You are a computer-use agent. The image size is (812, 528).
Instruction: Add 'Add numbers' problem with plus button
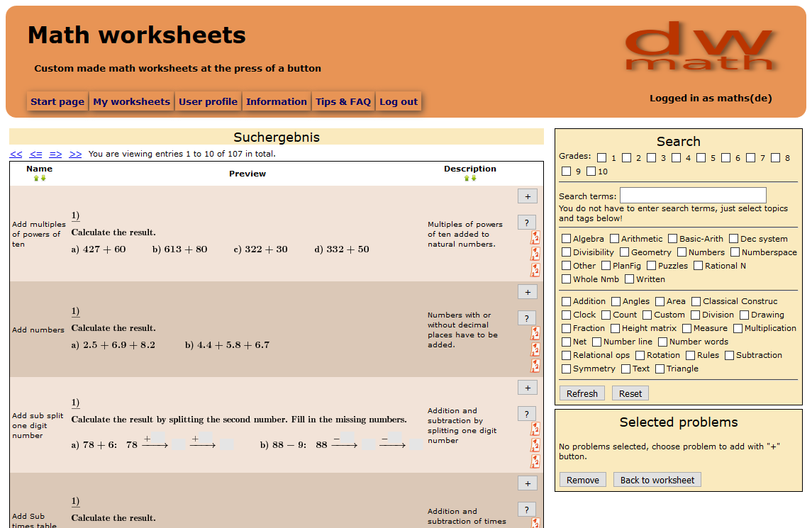pyautogui.click(x=528, y=292)
